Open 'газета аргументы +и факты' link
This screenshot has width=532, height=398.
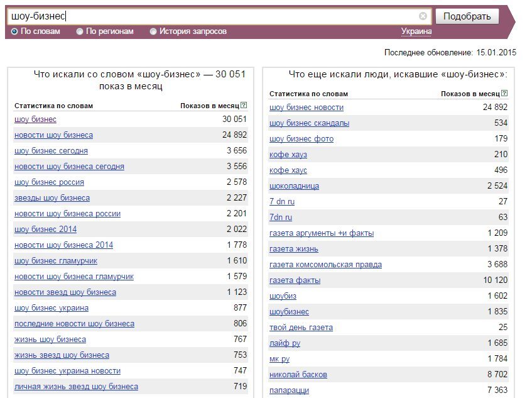(x=322, y=233)
